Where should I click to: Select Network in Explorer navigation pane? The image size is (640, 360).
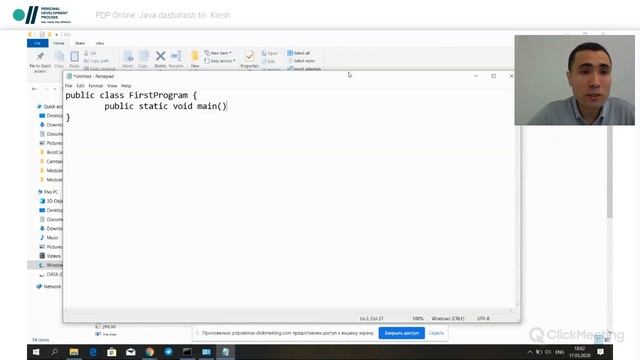pos(49,287)
